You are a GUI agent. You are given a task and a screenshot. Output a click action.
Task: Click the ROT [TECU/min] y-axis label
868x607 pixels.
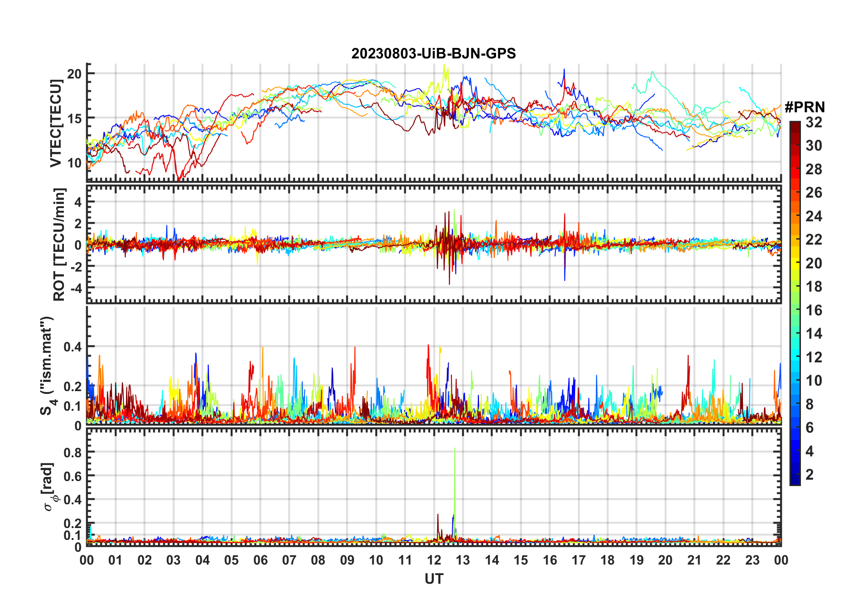(x=59, y=244)
